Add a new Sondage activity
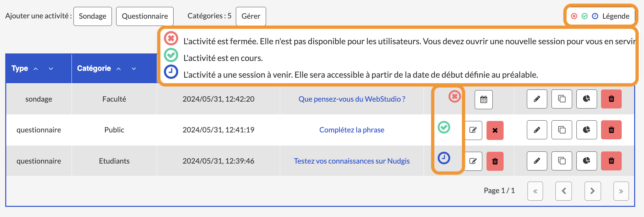644x217 pixels. point(93,16)
